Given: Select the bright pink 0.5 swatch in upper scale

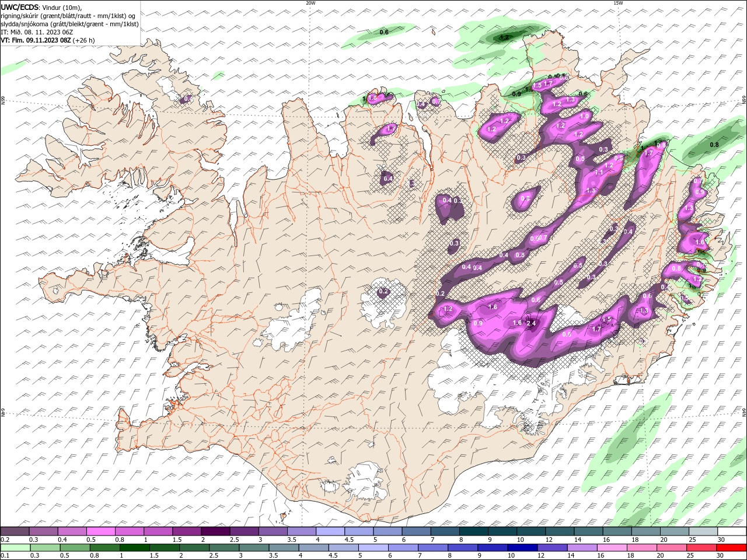Looking at the screenshot, I should 100,531.
